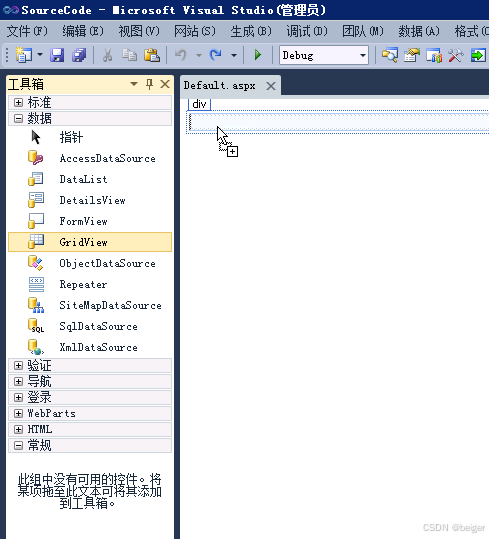Image resolution: width=489 pixels, height=539 pixels.
Task: Close the 工具箱 panel
Action: click(x=165, y=84)
